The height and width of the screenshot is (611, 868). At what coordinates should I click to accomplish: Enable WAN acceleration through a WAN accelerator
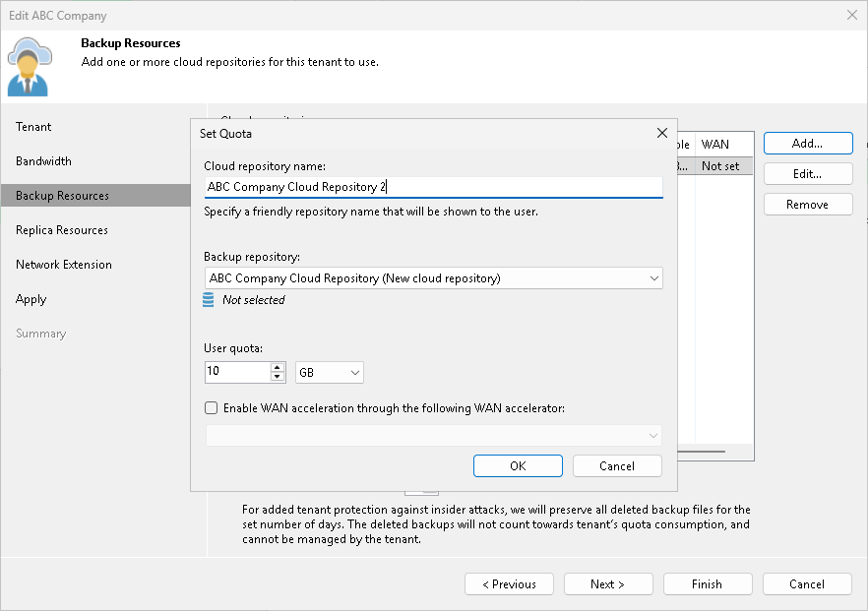point(212,407)
